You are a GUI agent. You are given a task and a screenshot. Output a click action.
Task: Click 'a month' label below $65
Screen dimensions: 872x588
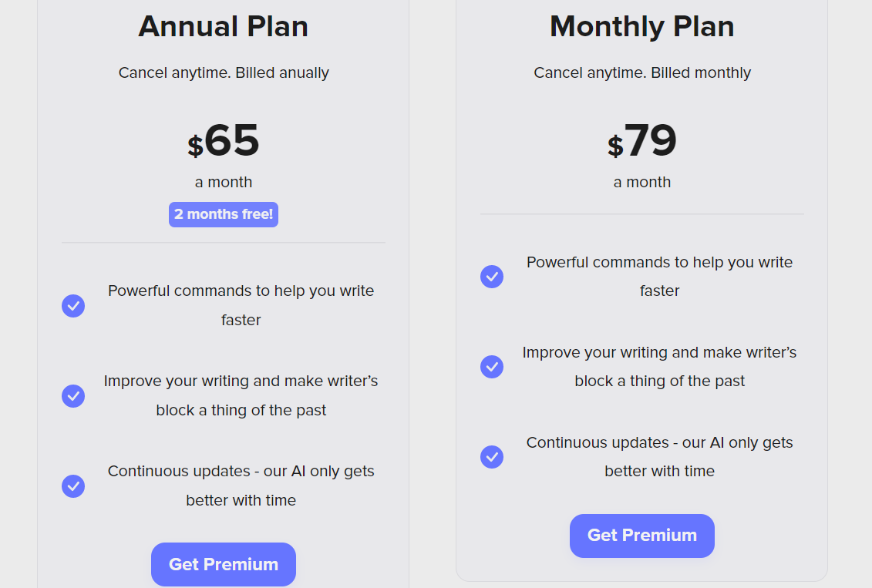pos(224,183)
